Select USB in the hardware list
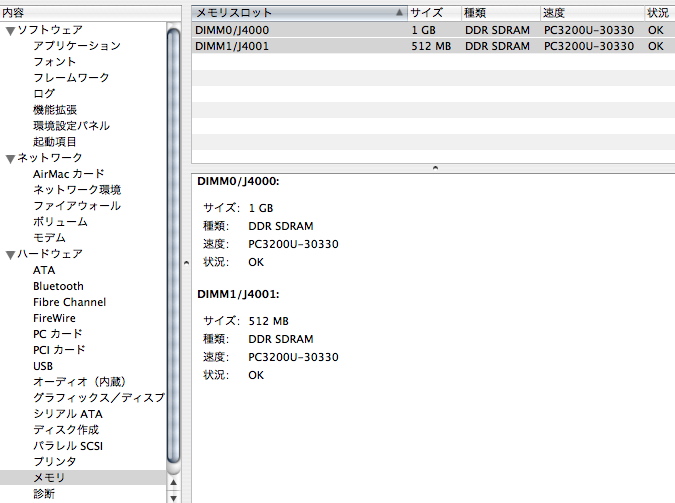The width and height of the screenshot is (675, 503). [x=43, y=366]
